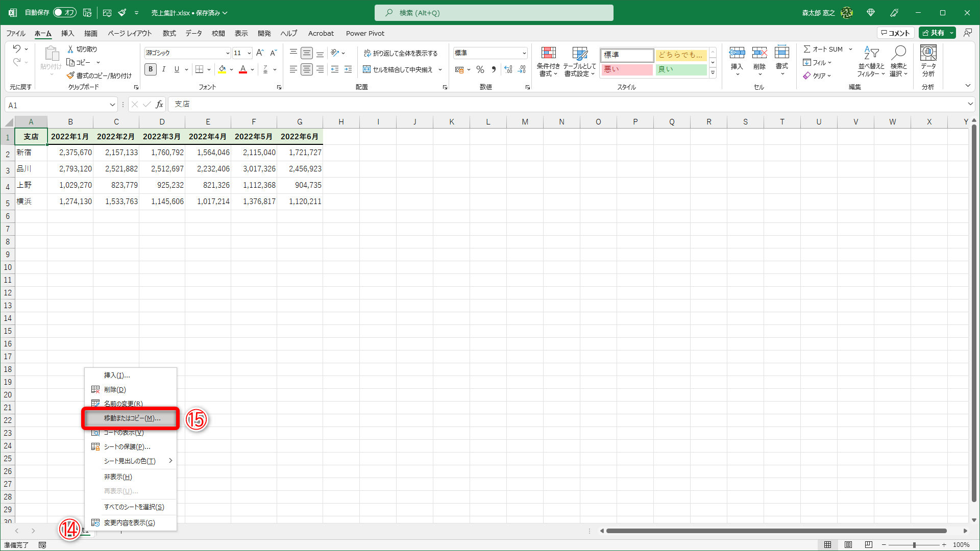Click the insert function fx icon

click(x=160, y=105)
